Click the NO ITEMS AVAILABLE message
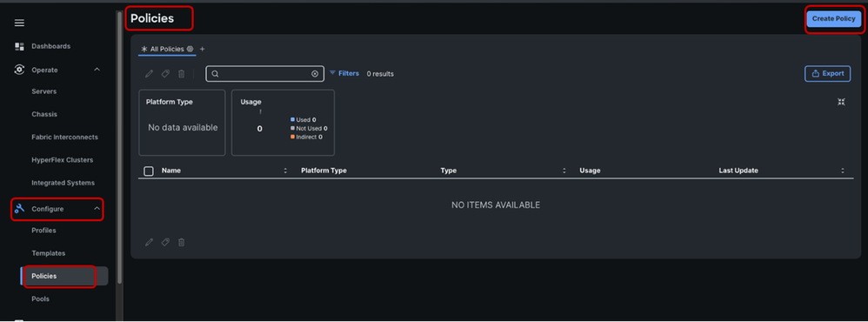This screenshot has height=322, width=868. 496,205
